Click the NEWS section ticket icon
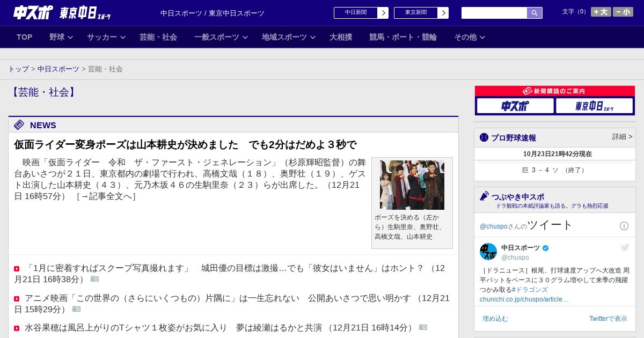 [x=19, y=125]
